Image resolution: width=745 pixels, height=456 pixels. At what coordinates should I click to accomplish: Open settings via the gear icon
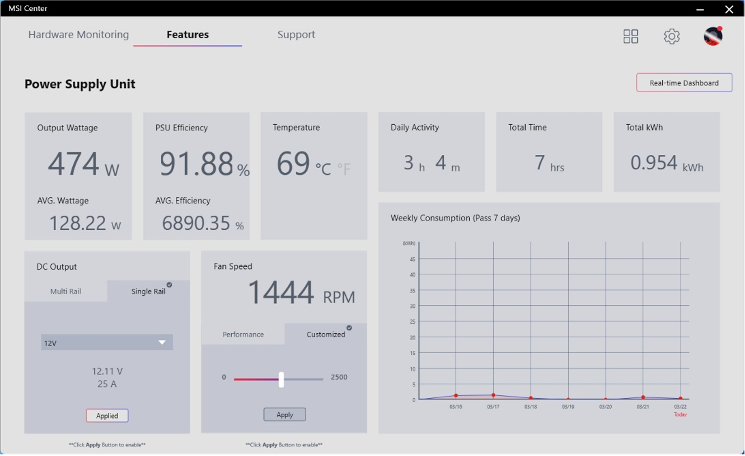[672, 36]
